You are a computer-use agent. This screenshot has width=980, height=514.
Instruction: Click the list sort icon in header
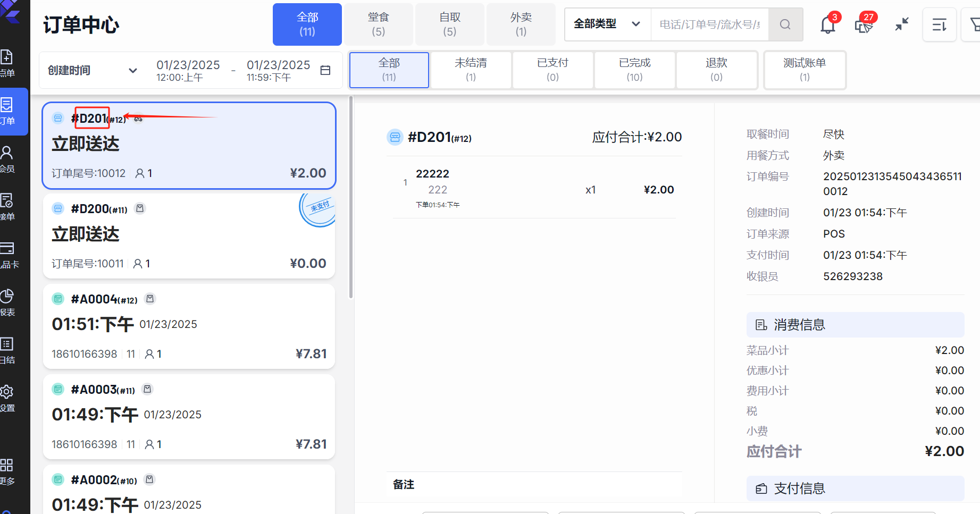tap(940, 24)
